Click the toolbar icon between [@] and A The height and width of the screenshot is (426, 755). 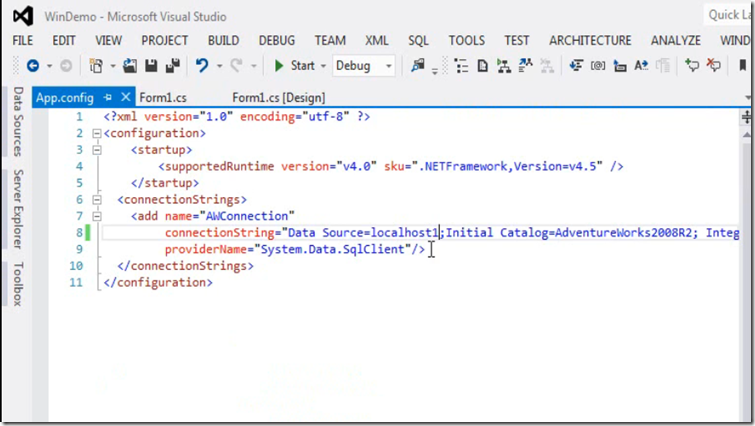pyautogui.click(x=620, y=65)
